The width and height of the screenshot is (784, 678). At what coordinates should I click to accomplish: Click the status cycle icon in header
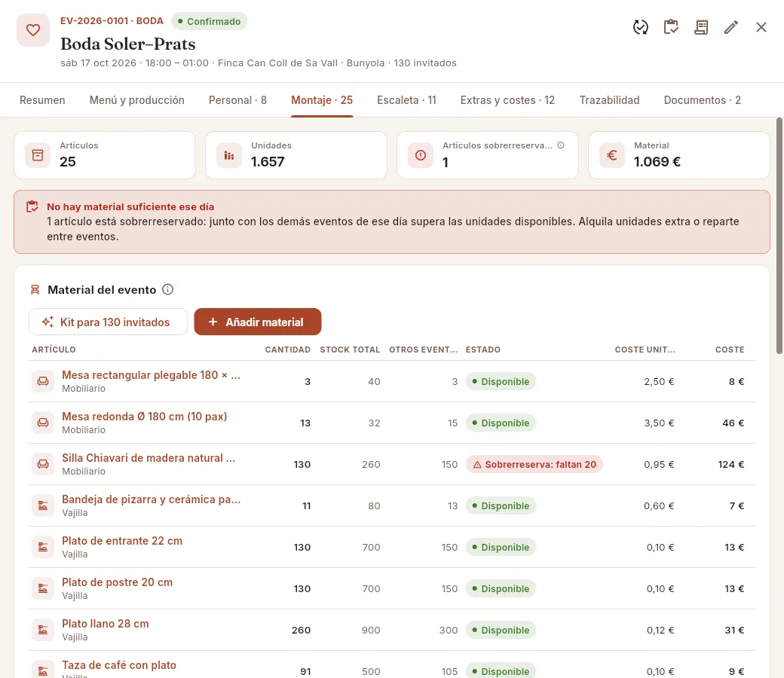641,27
